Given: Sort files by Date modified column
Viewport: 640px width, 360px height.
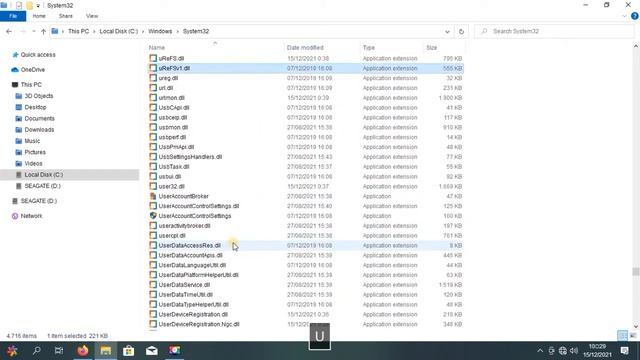Looking at the screenshot, I should 305,48.
